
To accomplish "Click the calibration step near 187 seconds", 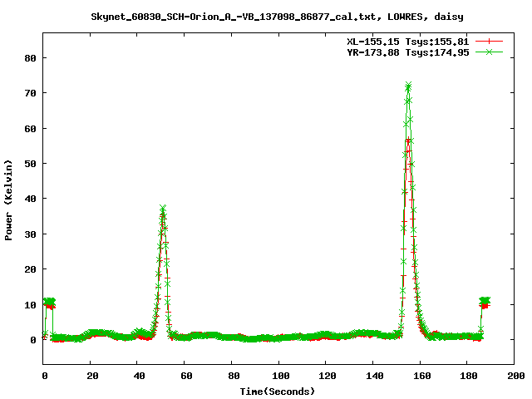I will pyautogui.click(x=485, y=302).
